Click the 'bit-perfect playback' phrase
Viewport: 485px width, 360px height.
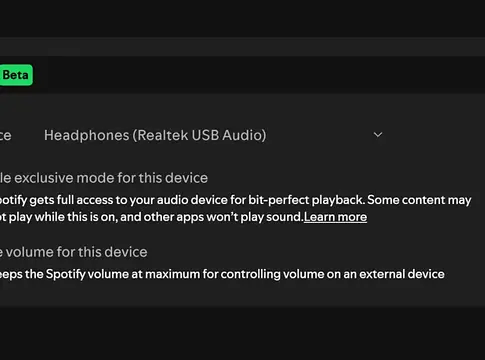pyautogui.click(x=307, y=200)
